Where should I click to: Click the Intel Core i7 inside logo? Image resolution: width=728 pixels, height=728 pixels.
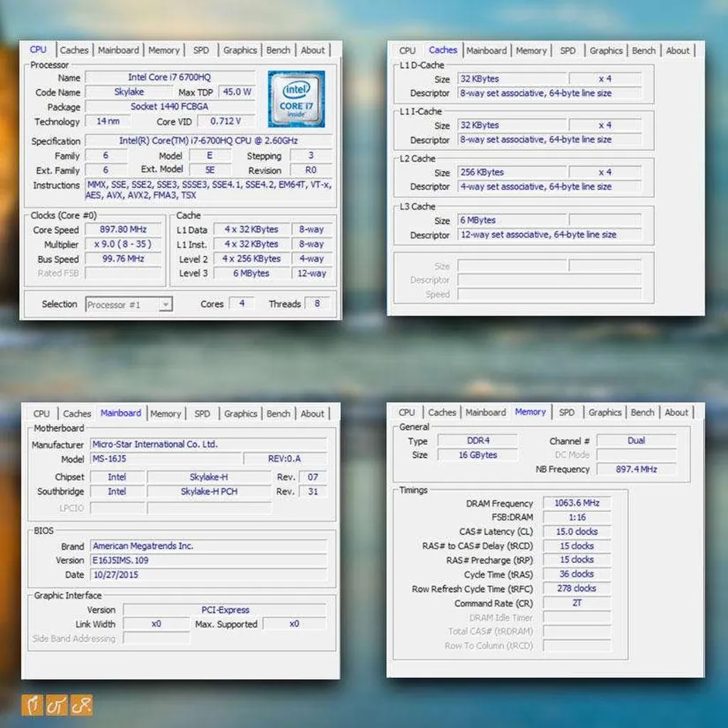[x=296, y=99]
